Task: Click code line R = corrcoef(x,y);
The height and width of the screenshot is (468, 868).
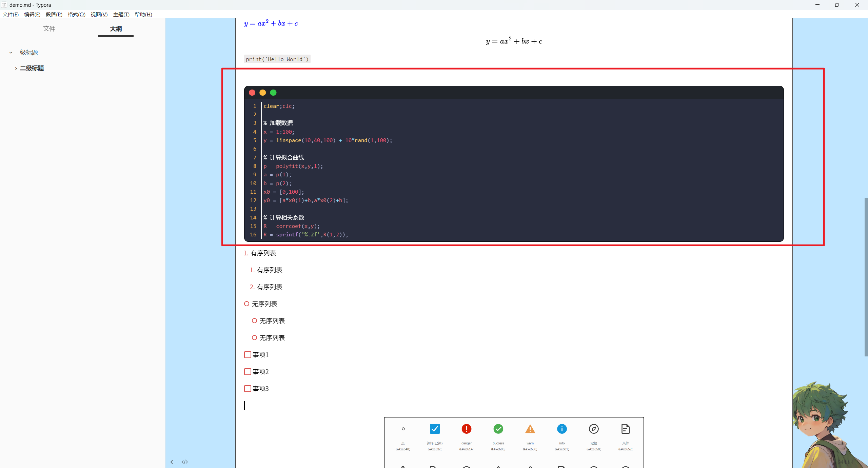Action: [x=292, y=226]
